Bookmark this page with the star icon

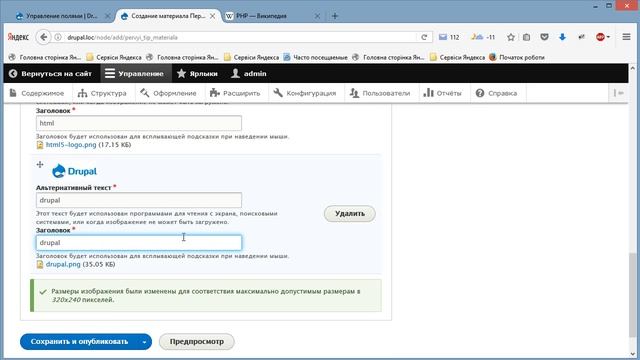tap(511, 37)
